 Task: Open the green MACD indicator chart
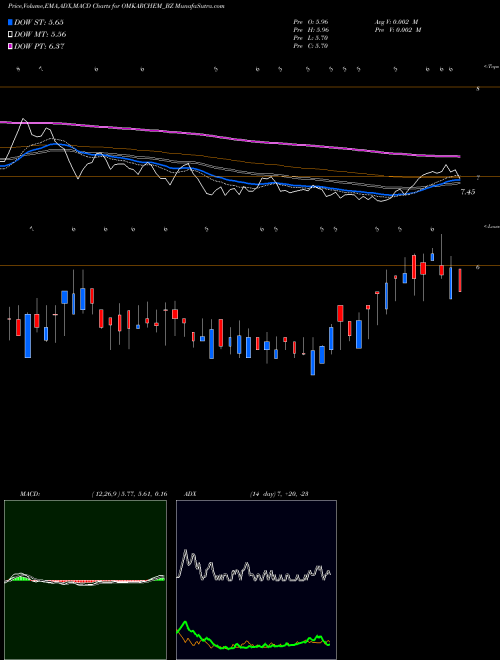[x=85, y=580]
